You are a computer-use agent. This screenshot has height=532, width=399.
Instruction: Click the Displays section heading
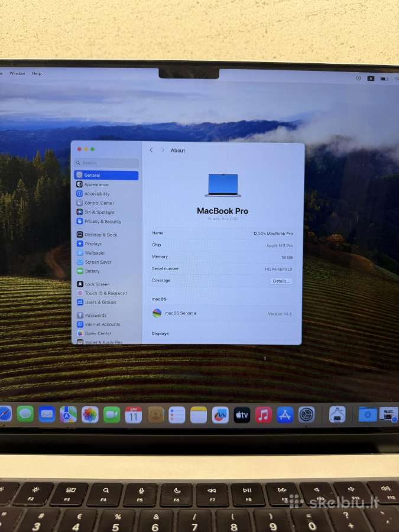(160, 333)
